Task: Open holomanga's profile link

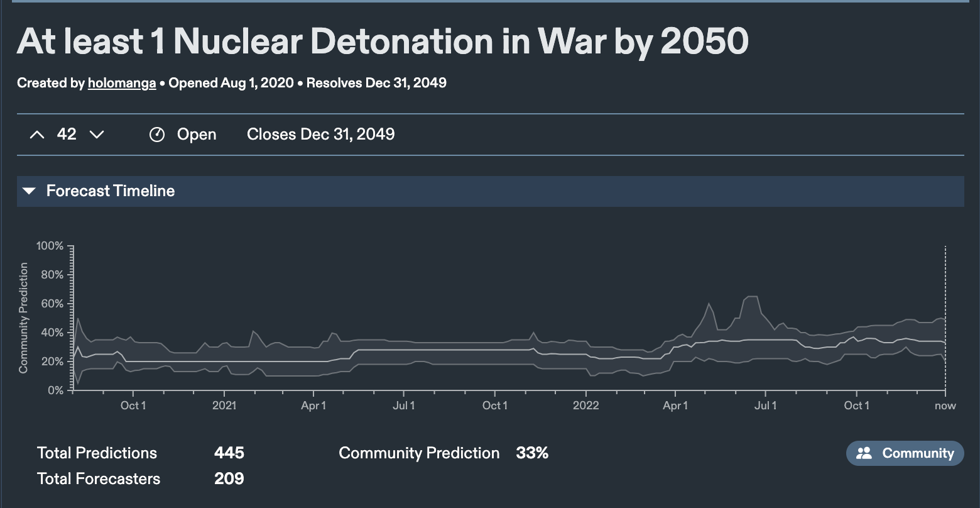Action: [x=122, y=83]
